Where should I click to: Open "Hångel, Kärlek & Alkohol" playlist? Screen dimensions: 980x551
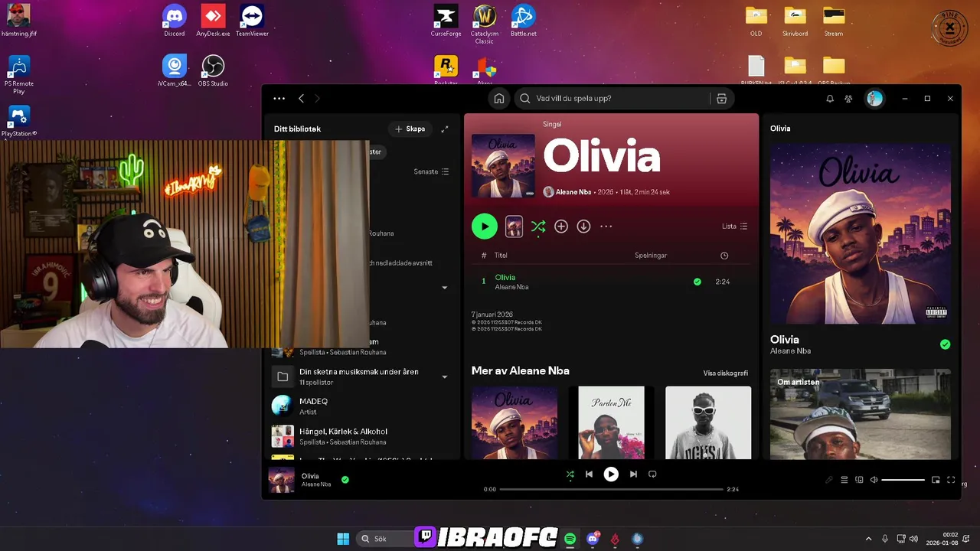click(x=362, y=436)
